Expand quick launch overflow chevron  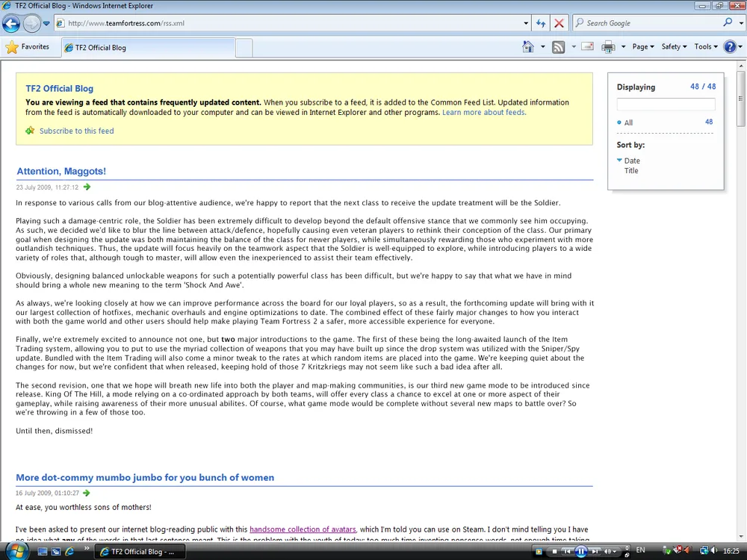click(87, 549)
